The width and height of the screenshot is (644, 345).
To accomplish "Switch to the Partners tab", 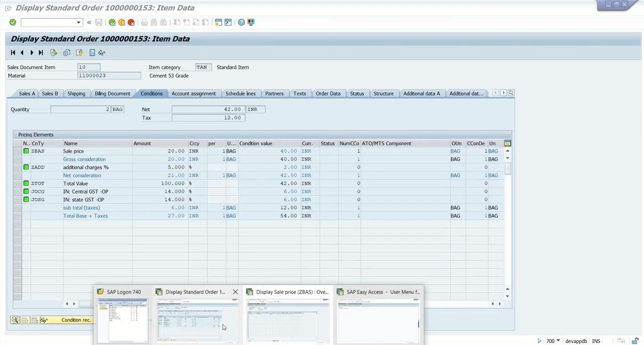I will [x=274, y=94].
